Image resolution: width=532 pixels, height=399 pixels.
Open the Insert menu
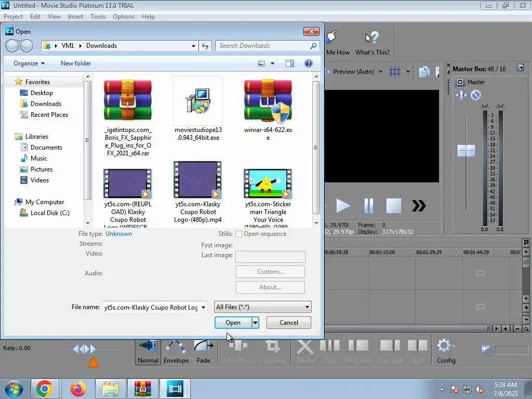(75, 16)
